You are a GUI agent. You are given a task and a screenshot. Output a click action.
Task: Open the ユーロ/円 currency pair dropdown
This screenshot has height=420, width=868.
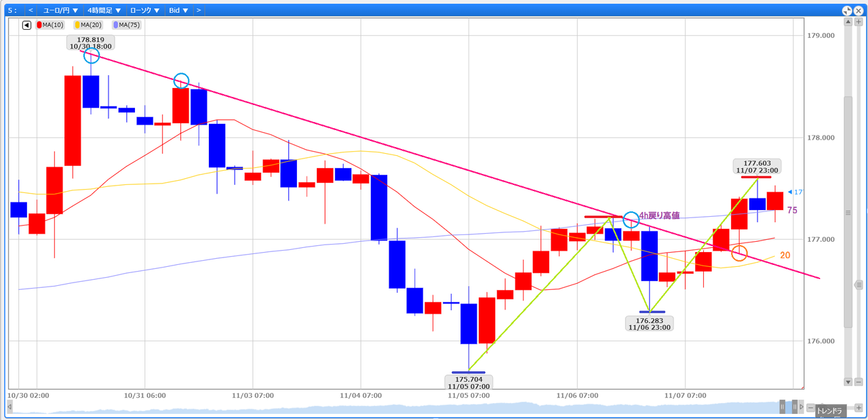coord(60,10)
